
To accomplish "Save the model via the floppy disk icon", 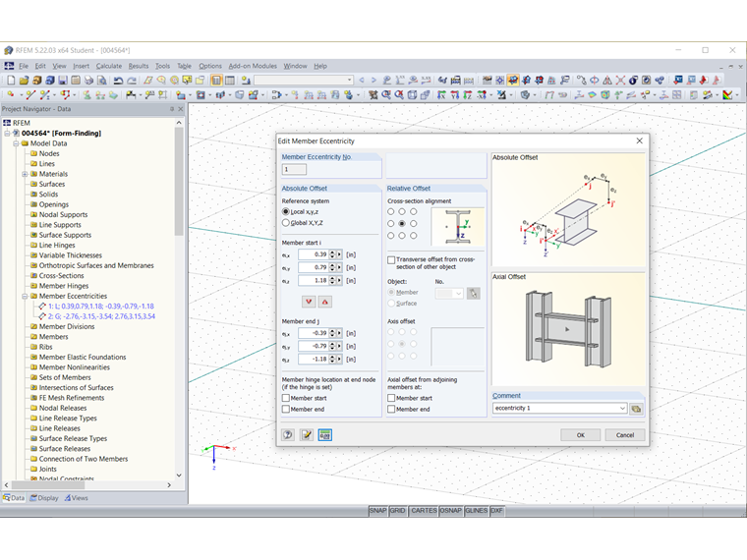I will [x=62, y=80].
